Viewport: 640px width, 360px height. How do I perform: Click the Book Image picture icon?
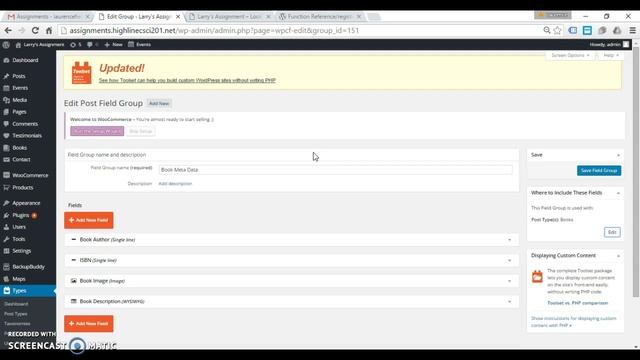(73, 281)
